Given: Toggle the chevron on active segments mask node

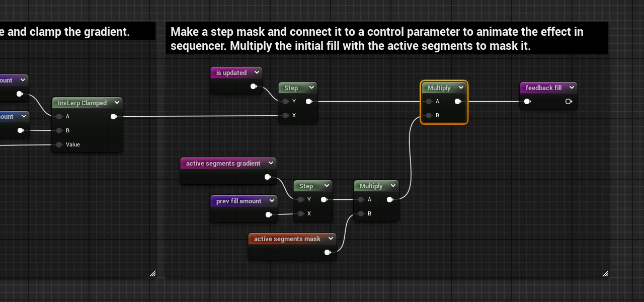Looking at the screenshot, I should [330, 239].
